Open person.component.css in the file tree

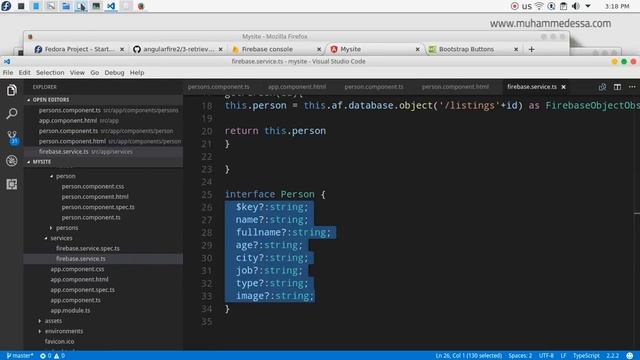tap(93, 187)
